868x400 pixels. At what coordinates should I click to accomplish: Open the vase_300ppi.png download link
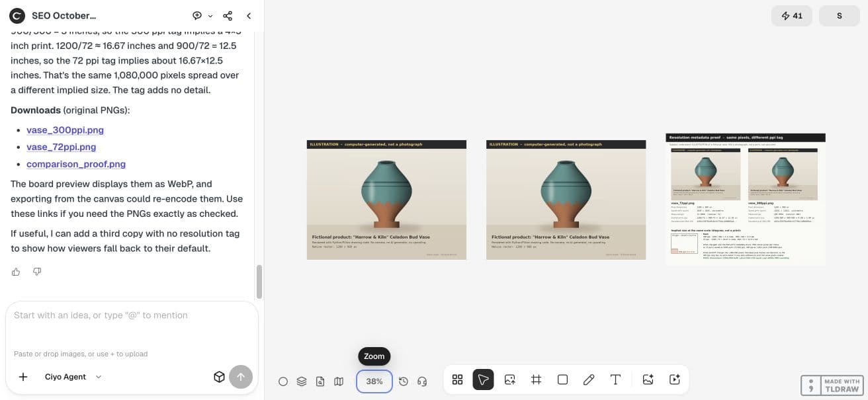coord(65,130)
